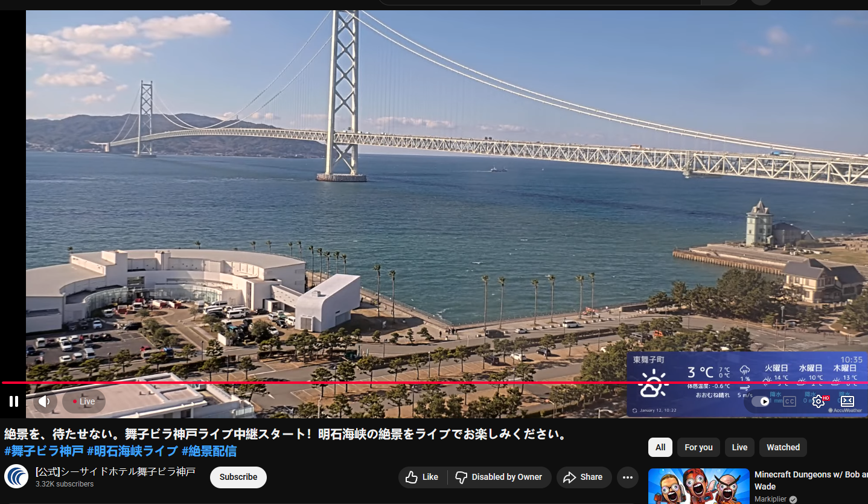Jump to the Live broadcast point
Image resolution: width=868 pixels, height=504 pixels.
click(x=84, y=401)
